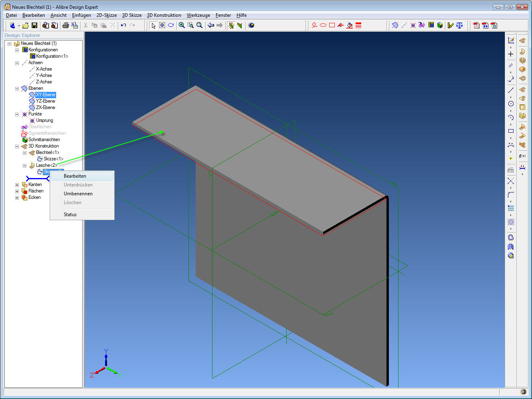Toggle reference planes visibility
This screenshot has width=532, height=399.
pyautogui.click(x=395, y=25)
